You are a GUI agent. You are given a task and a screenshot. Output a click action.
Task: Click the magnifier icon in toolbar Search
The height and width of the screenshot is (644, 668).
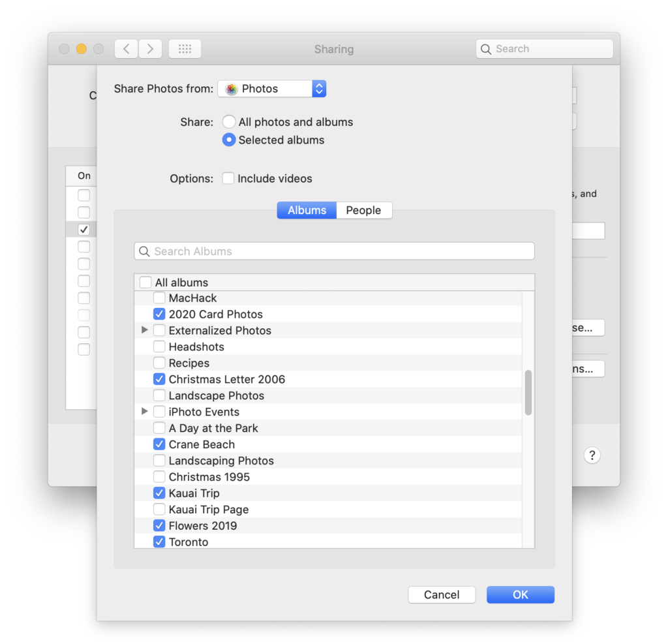[x=486, y=49]
